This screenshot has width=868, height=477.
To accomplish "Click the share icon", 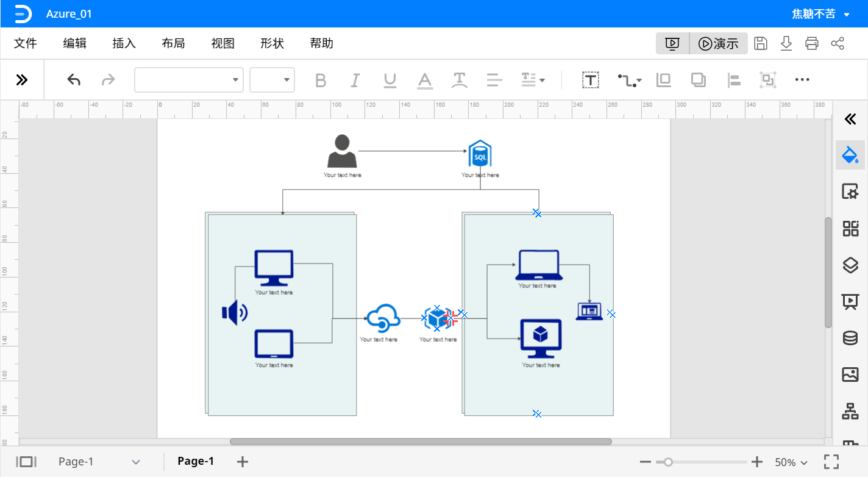I will [x=838, y=43].
